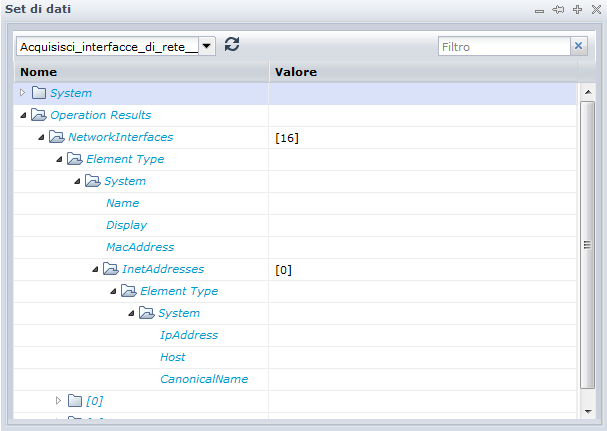Collapse the System node under InetAddresses

(x=131, y=313)
